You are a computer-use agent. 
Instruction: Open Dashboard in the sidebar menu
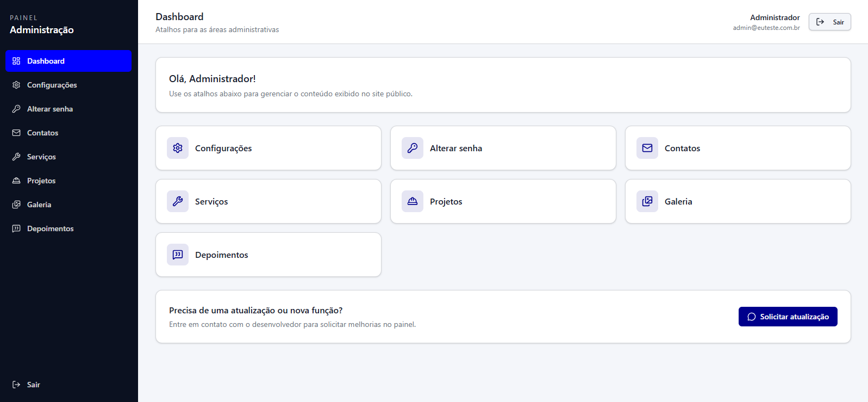(68, 61)
